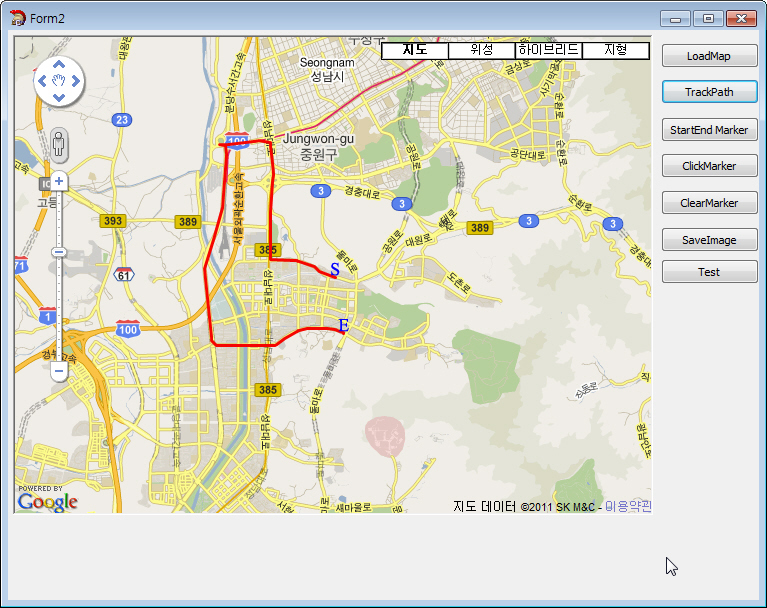Click the SaveImage button
This screenshot has width=767, height=608.
(709, 240)
